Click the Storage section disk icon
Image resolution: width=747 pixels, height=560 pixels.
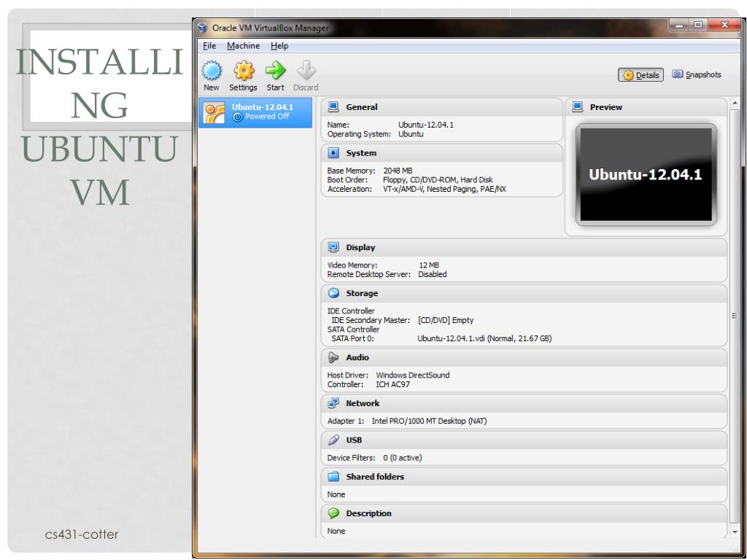[333, 293]
